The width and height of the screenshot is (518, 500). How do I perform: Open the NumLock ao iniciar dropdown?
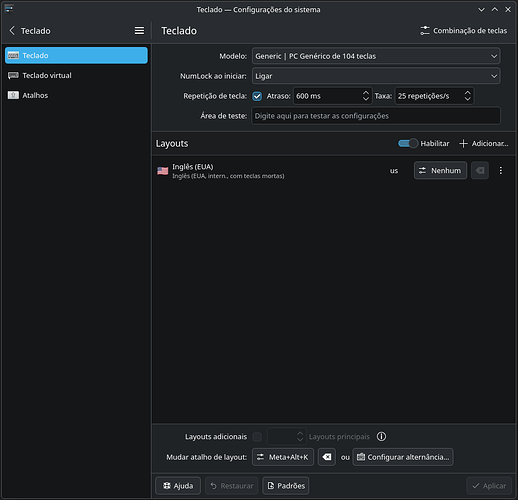coord(376,76)
